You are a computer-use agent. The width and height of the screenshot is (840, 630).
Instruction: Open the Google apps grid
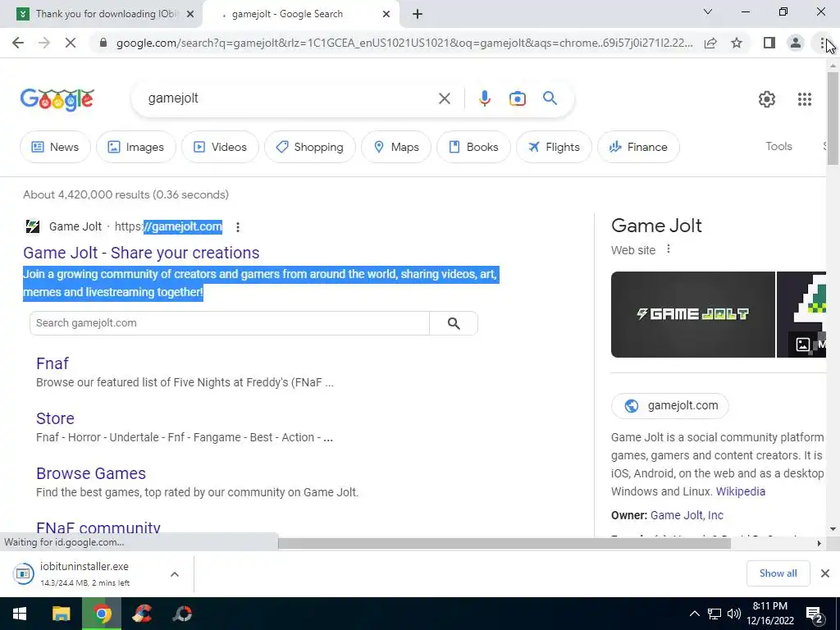[804, 99]
